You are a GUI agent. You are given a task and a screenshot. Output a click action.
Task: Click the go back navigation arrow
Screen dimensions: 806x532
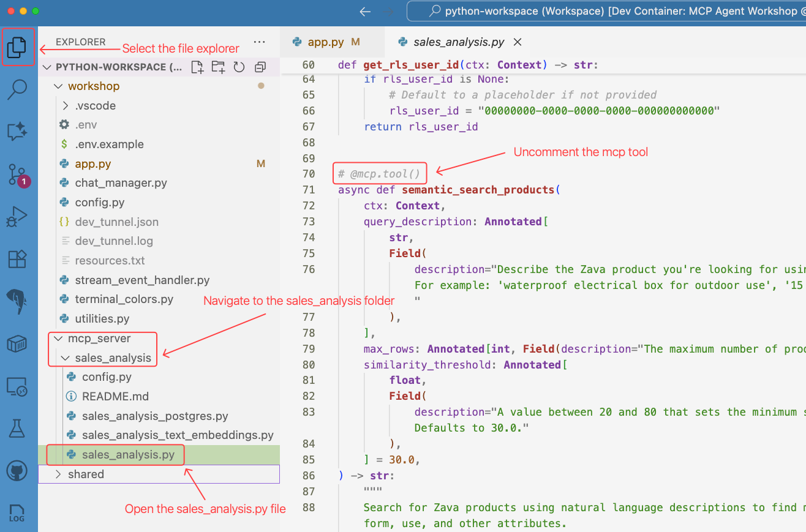(x=366, y=12)
